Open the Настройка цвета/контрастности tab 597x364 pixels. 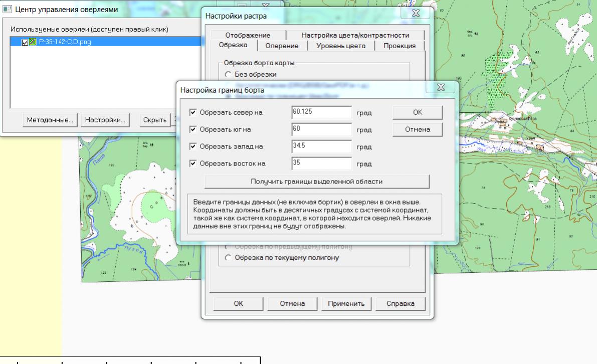pyautogui.click(x=355, y=35)
